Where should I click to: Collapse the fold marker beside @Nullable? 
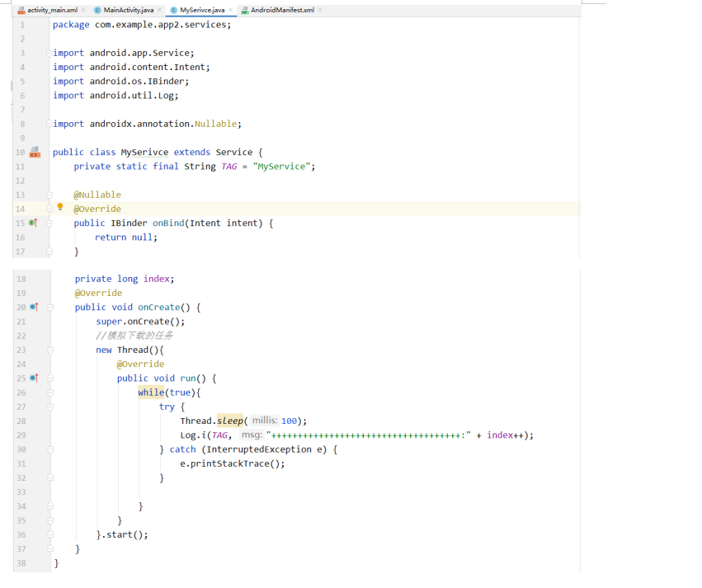coord(49,195)
